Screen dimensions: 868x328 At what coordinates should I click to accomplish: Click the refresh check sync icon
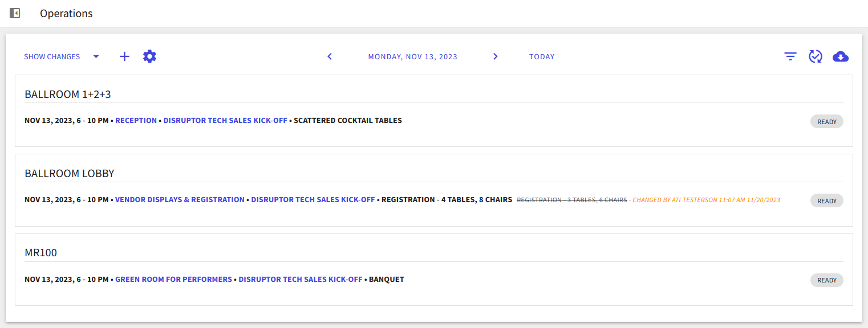click(816, 56)
